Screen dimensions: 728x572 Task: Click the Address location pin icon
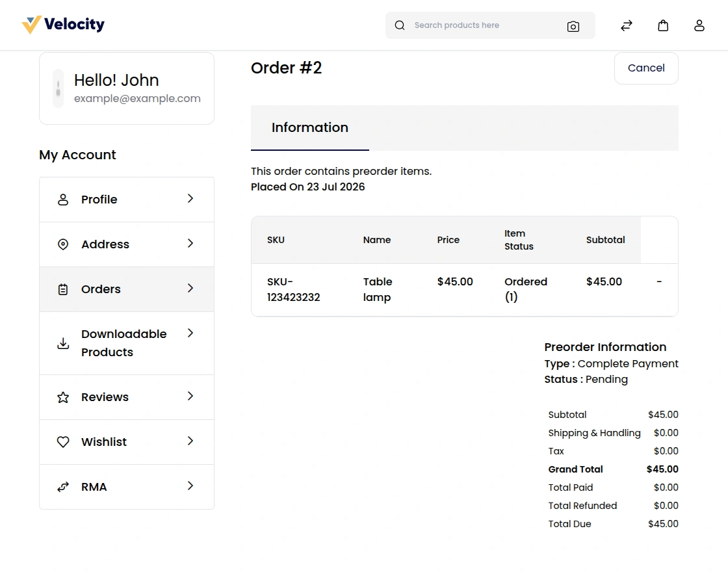tap(62, 244)
